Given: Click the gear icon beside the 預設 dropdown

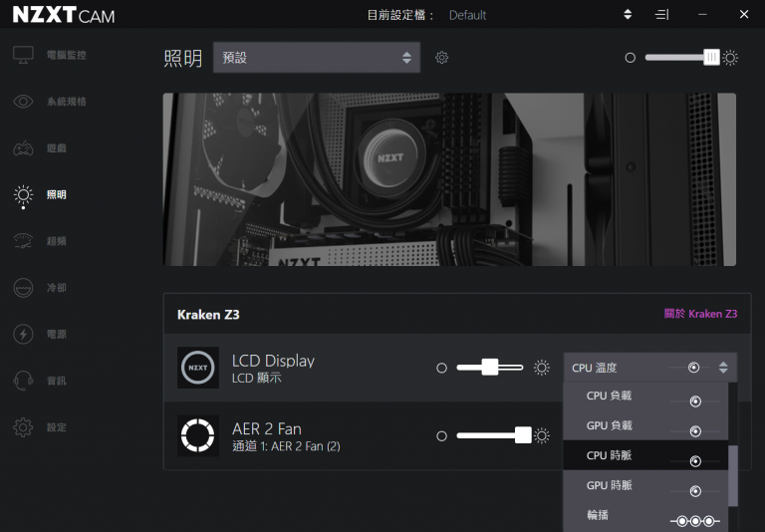Looking at the screenshot, I should 441,58.
